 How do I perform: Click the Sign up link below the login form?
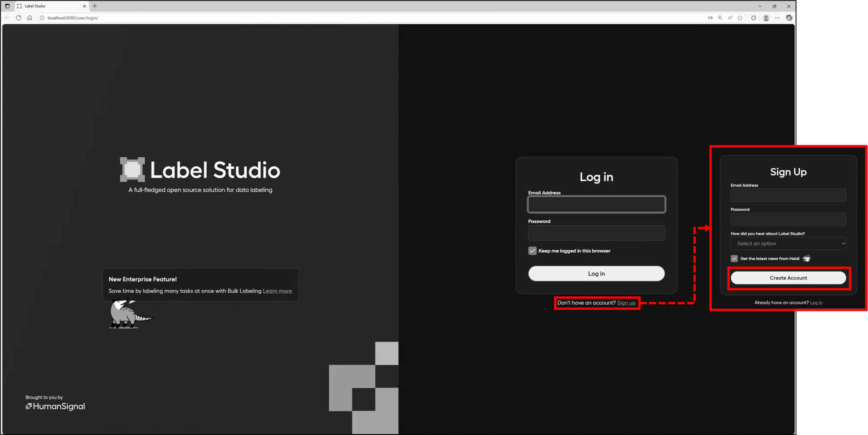[x=626, y=303]
